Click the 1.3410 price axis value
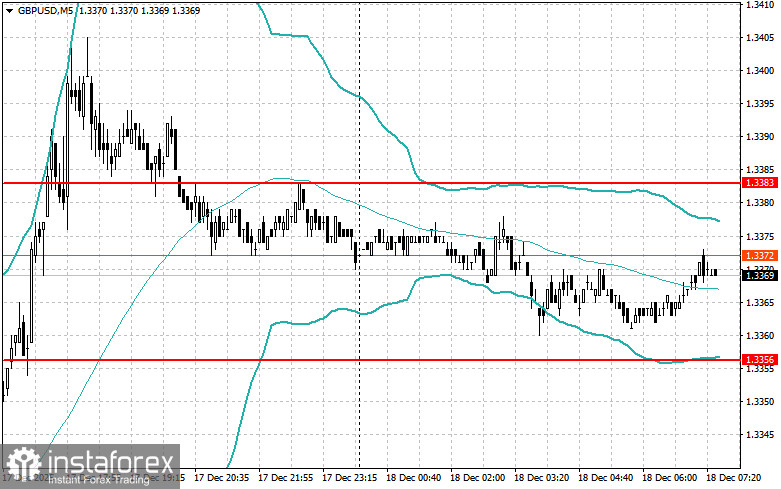 [x=760, y=5]
